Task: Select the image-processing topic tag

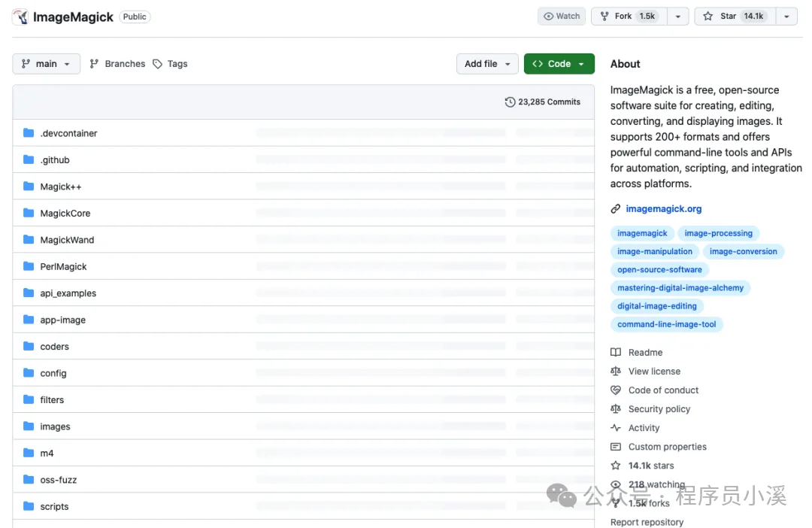Action: point(718,233)
